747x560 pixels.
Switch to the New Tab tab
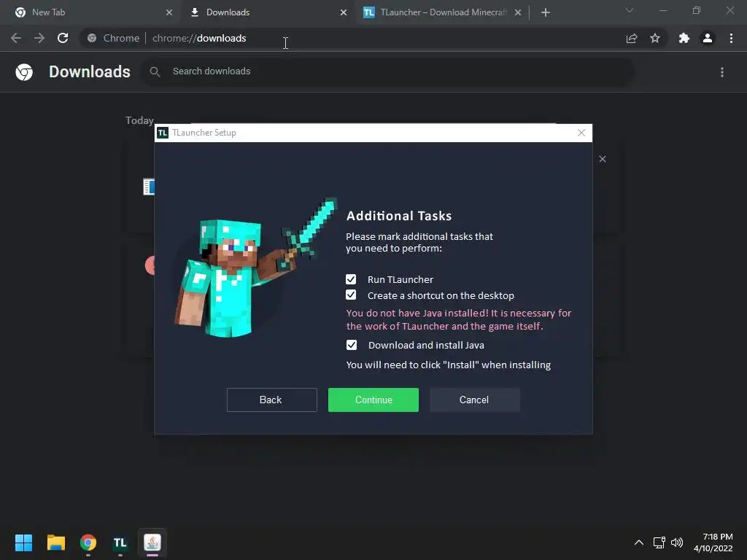(x=90, y=12)
